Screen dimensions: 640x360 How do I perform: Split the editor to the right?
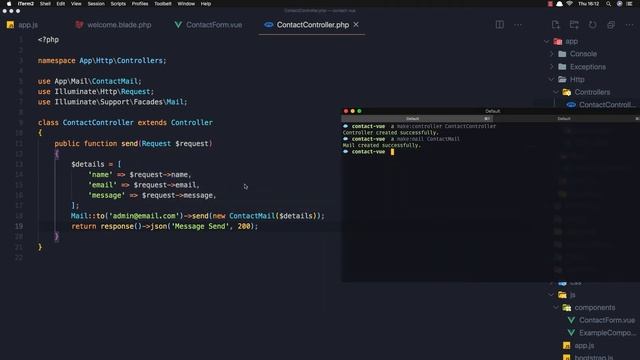500,25
